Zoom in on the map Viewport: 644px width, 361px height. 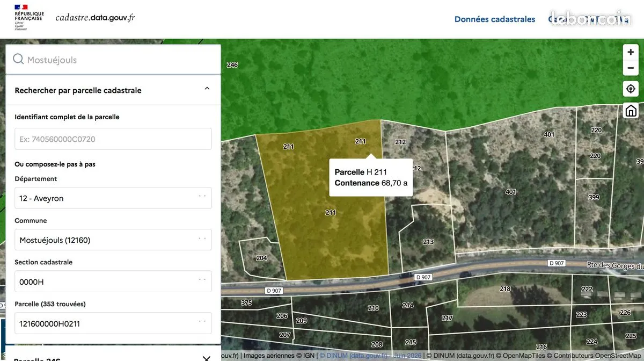[631, 52]
